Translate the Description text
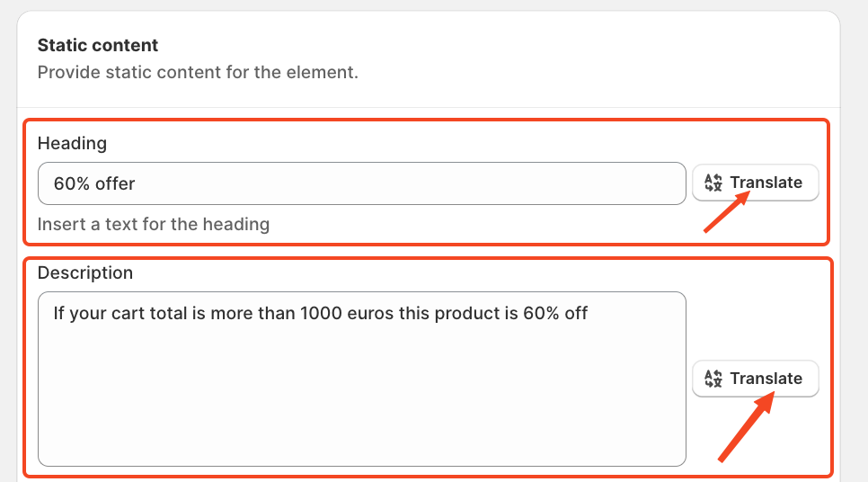Image resolution: width=868 pixels, height=482 pixels. pyautogui.click(x=755, y=379)
